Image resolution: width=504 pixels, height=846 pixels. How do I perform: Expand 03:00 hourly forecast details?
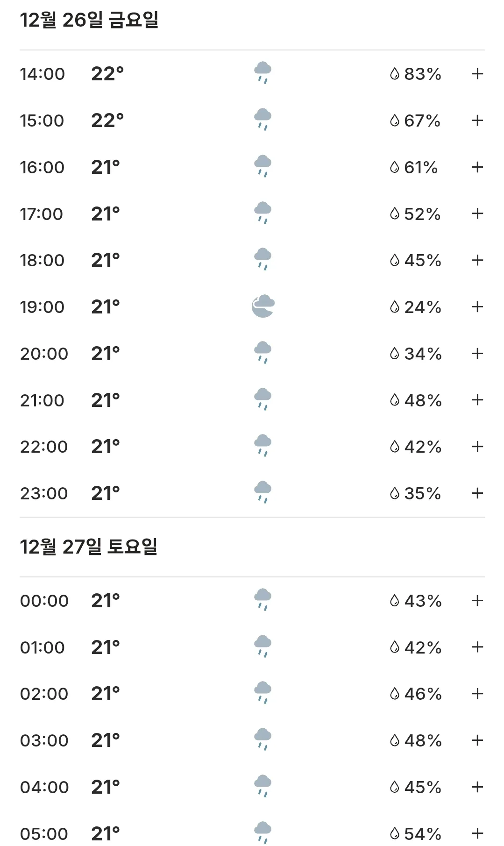[477, 740]
